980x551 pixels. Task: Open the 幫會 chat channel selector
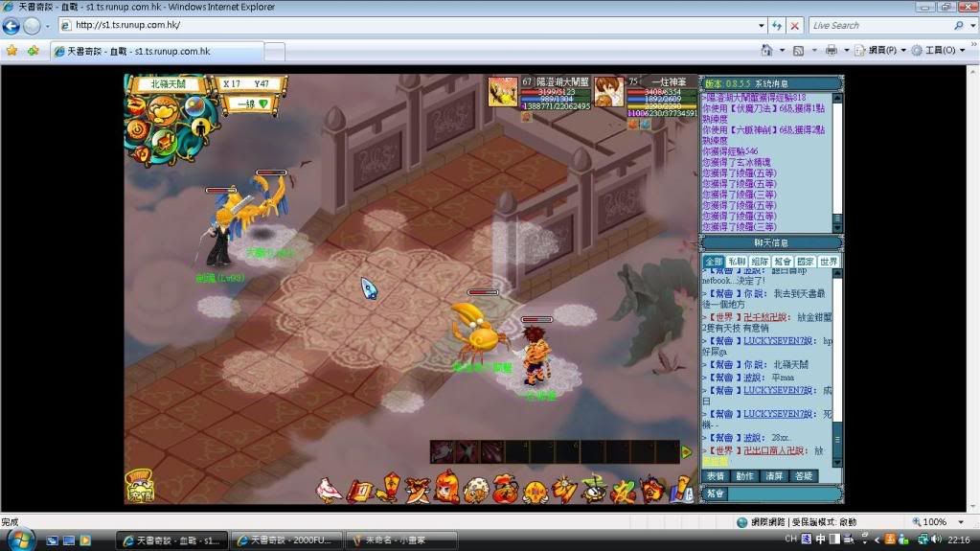coord(716,494)
